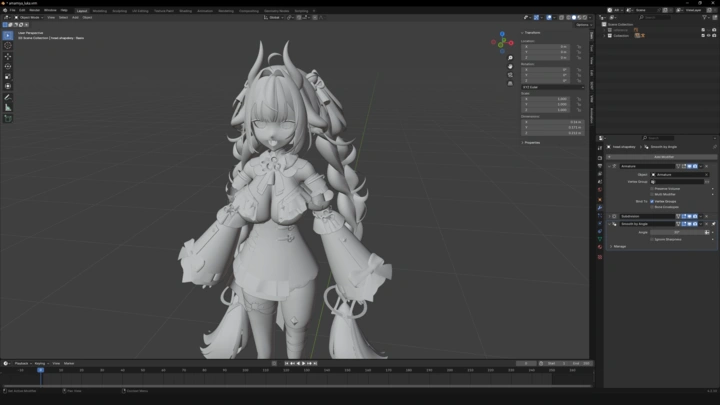720x405 pixels.
Task: Click the Z axis on navigation gizmo
Action: point(502,34)
